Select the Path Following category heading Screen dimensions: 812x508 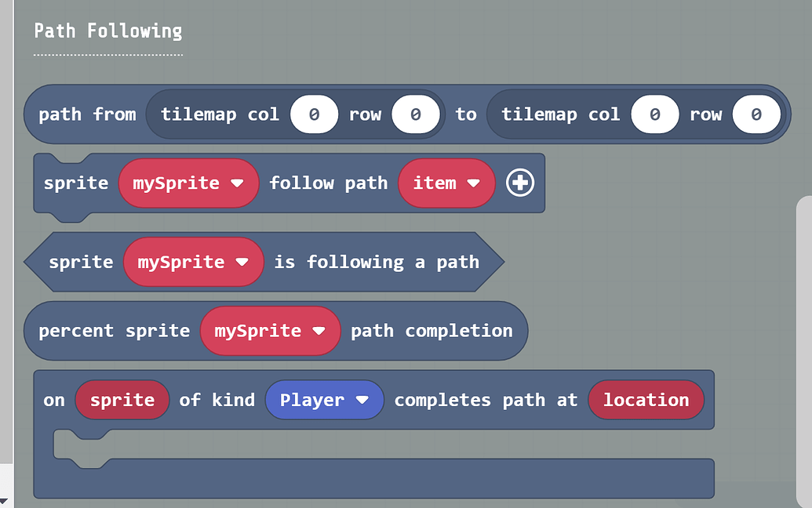[107, 31]
